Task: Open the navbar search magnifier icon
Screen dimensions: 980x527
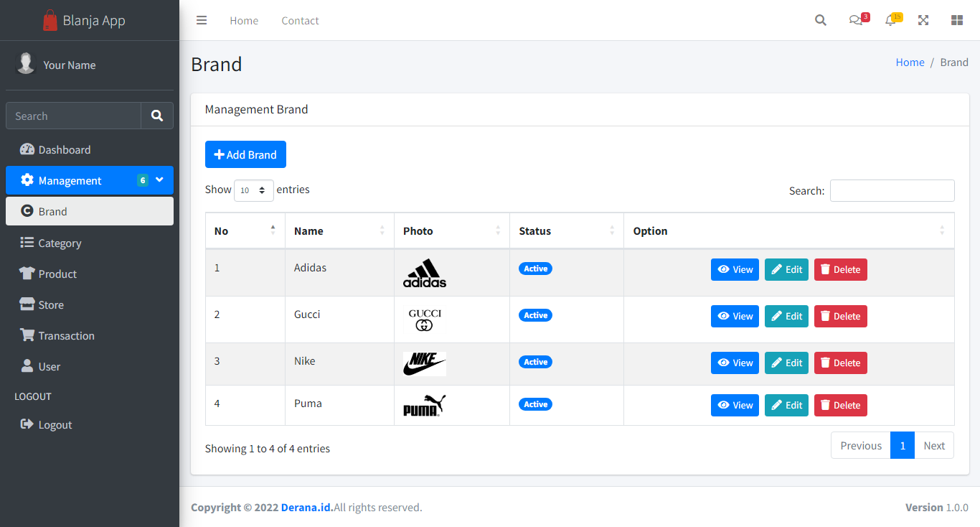Action: 821,20
